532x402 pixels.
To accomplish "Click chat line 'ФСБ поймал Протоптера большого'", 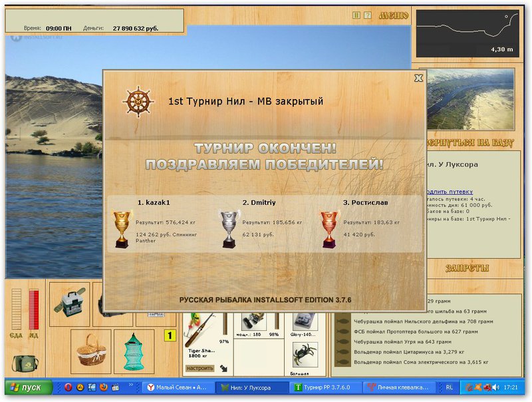I will pyautogui.click(x=416, y=331).
